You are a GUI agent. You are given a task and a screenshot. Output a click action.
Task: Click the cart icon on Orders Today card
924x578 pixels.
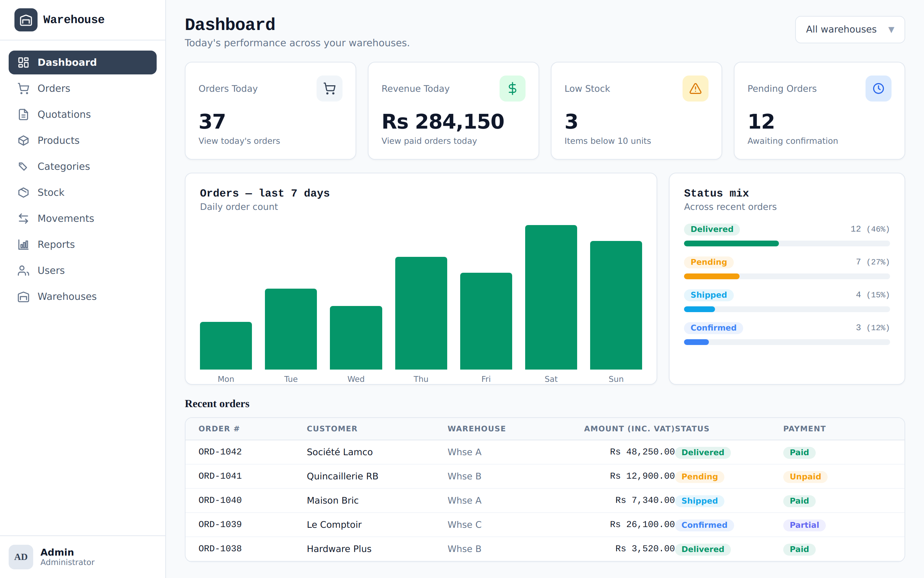pos(330,89)
